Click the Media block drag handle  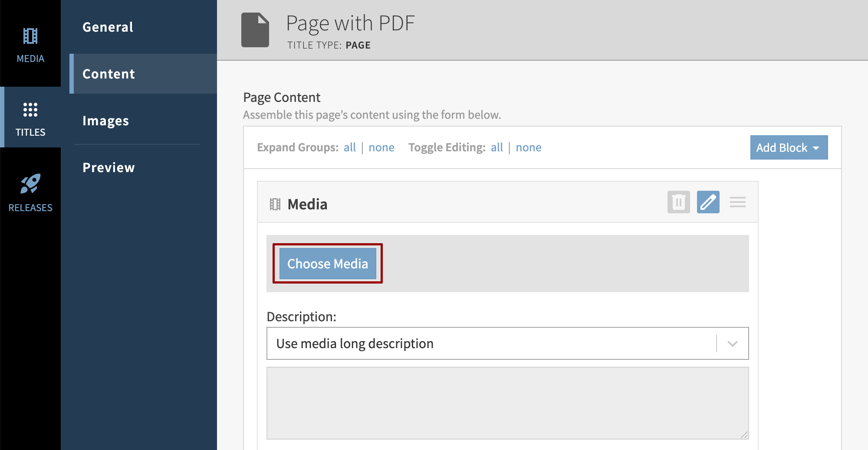tap(737, 202)
